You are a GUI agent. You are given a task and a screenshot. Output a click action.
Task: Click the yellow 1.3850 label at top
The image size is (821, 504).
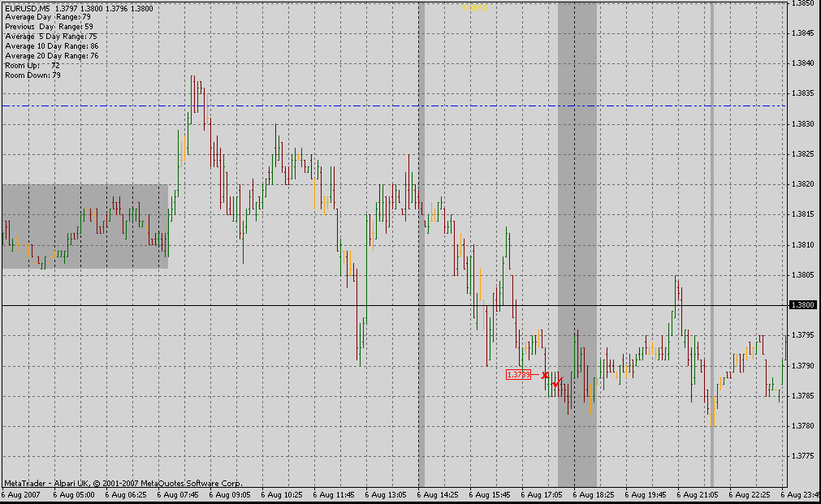coord(478,7)
